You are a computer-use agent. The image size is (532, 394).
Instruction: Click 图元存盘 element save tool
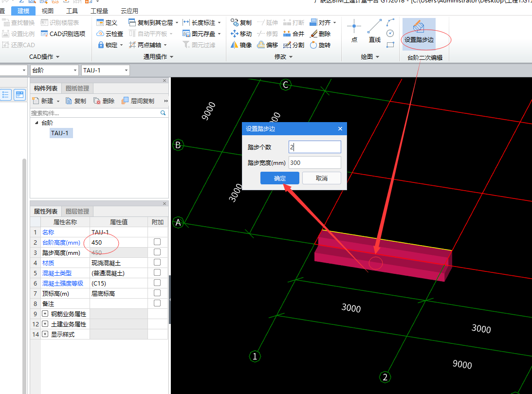pos(202,34)
